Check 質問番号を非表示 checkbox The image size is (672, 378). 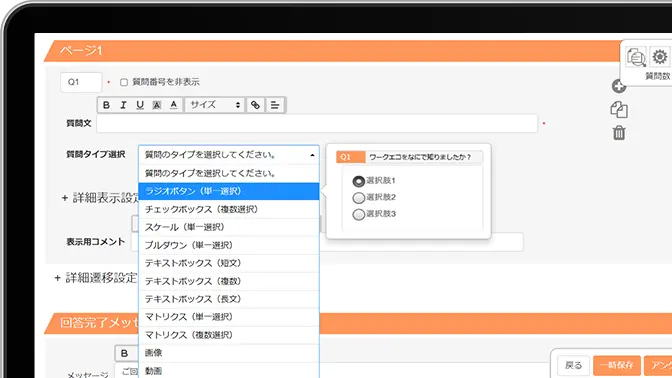point(124,82)
